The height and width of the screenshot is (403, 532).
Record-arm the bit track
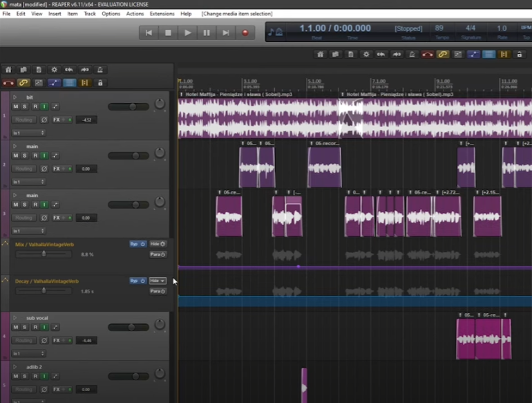point(35,106)
